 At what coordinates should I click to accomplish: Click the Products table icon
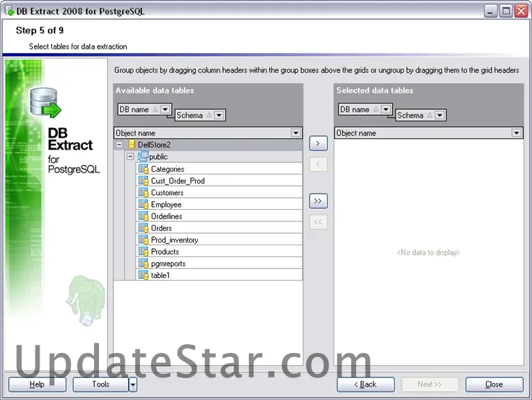point(143,251)
